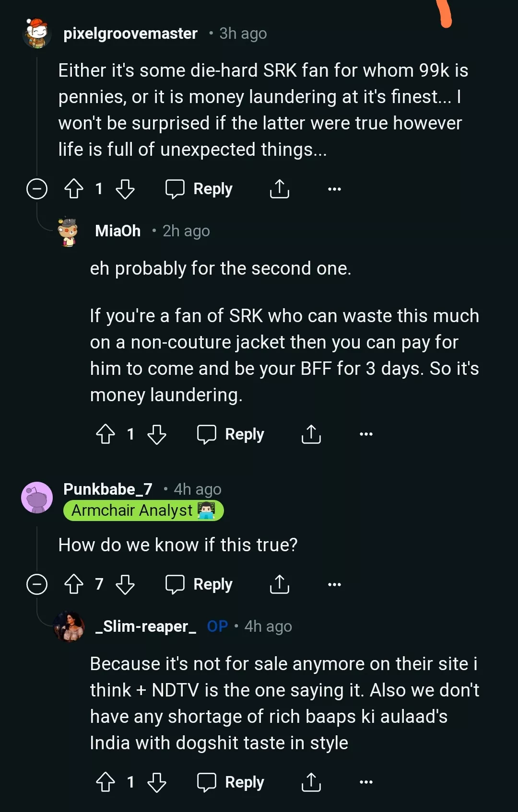
Task: Collapse Punkbabe_7's comment thread
Action: [37, 584]
